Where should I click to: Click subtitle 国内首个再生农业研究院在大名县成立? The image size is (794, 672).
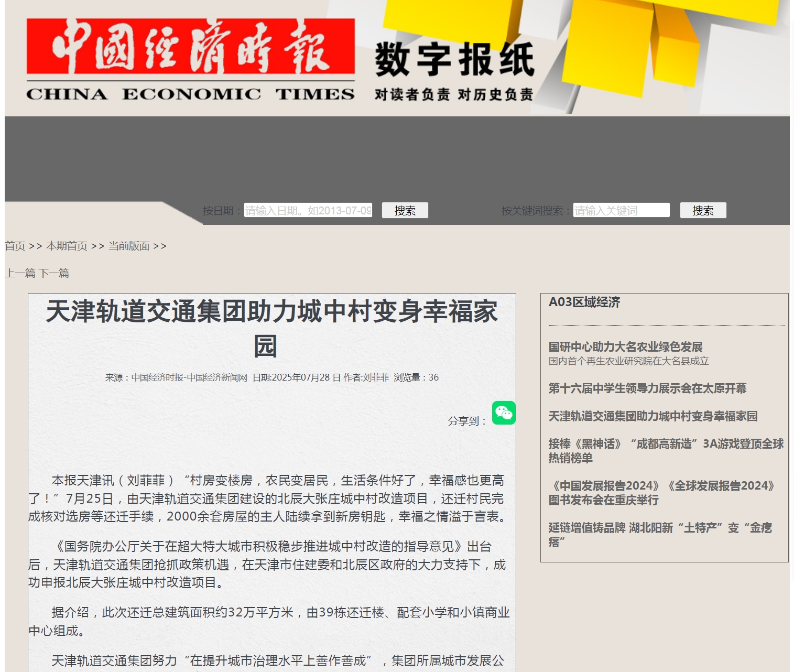point(629,361)
